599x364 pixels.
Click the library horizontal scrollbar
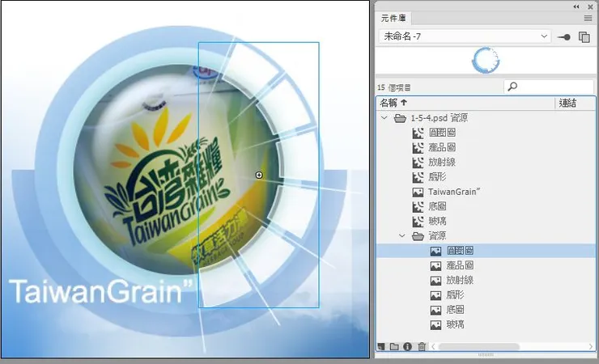[479, 346]
